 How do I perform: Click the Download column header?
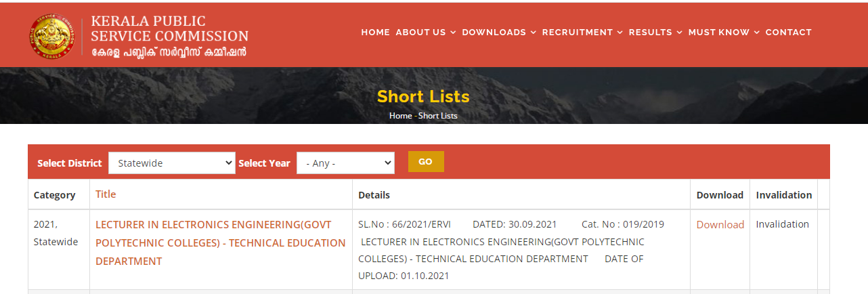point(720,195)
